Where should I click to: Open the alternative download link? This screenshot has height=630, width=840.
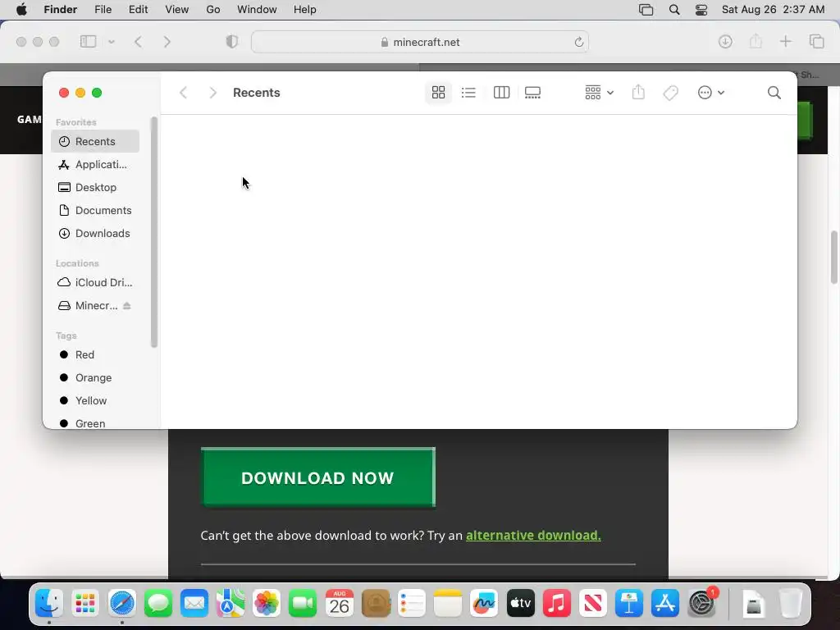coord(533,535)
